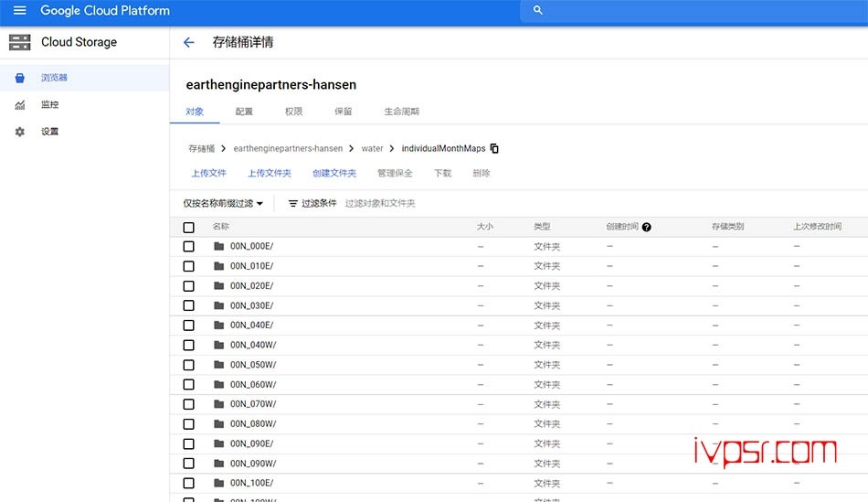
Task: Switch to the 保留 tab
Action: 344,112
